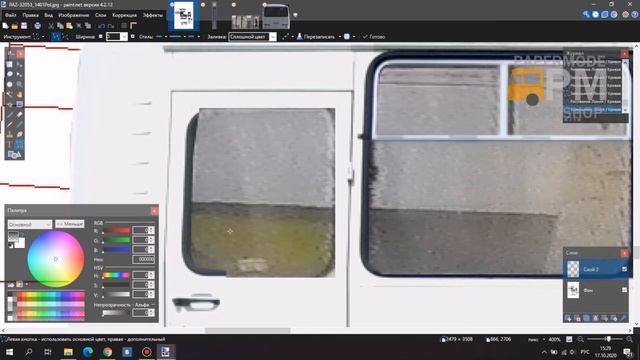Open layer properties wrench icon
Screen dimensions: 640x360
pyautogui.click(x=623, y=318)
